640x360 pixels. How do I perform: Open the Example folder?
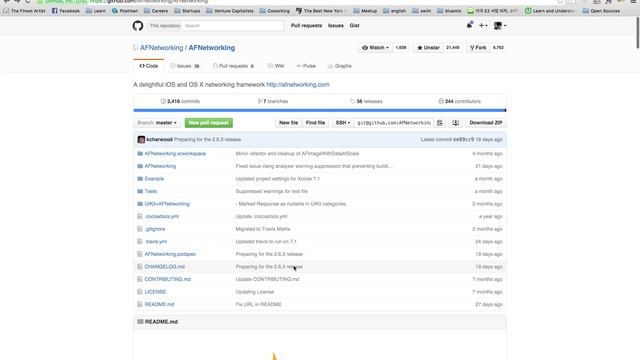click(154, 179)
